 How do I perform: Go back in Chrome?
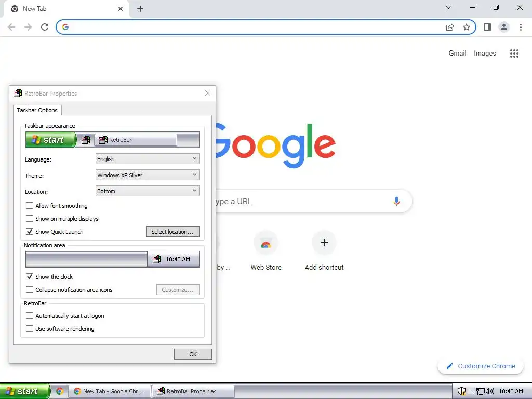11,27
